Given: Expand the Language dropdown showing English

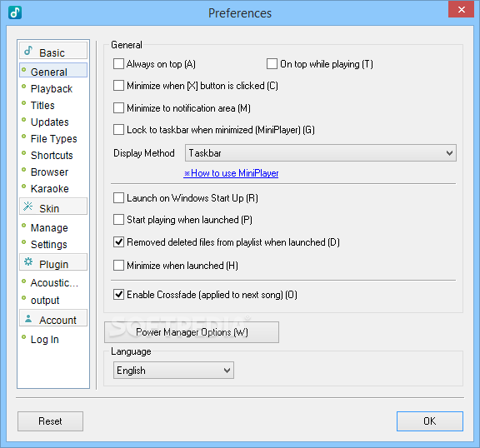Looking at the screenshot, I should point(173,371).
